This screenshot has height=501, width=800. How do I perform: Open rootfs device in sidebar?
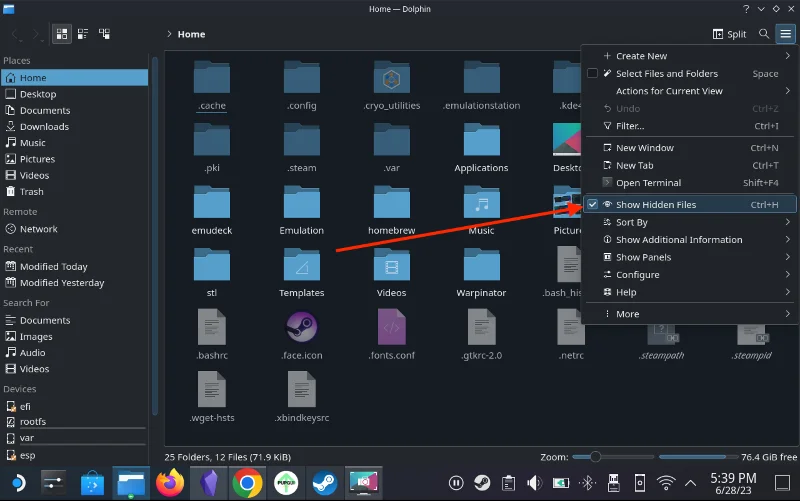(75, 422)
